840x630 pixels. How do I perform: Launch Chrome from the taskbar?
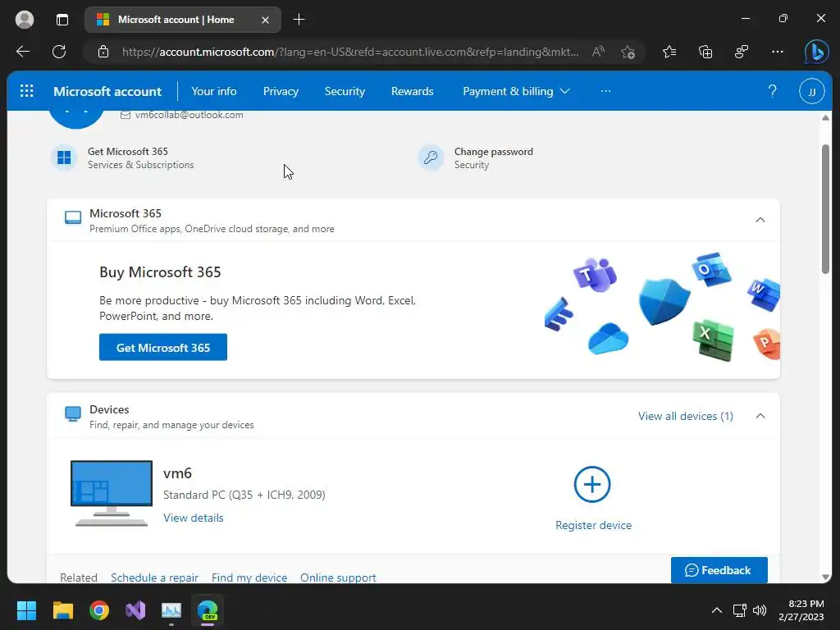click(x=99, y=610)
